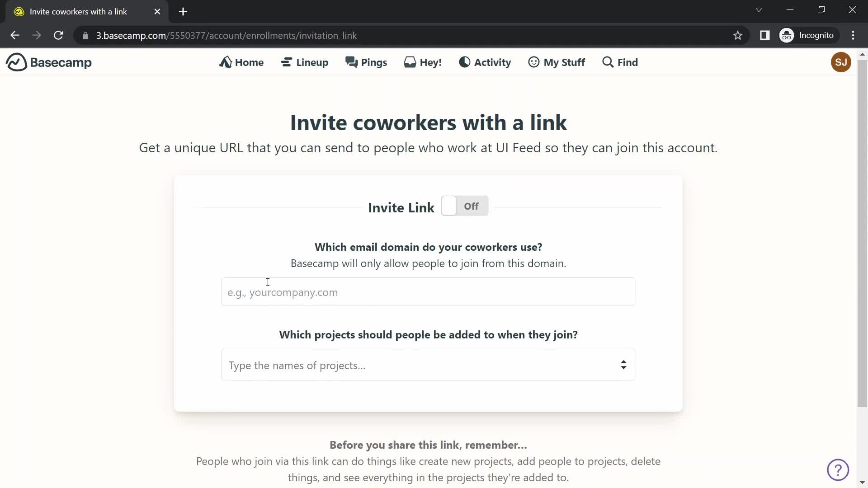Open the Pings messaging icon

click(x=367, y=62)
